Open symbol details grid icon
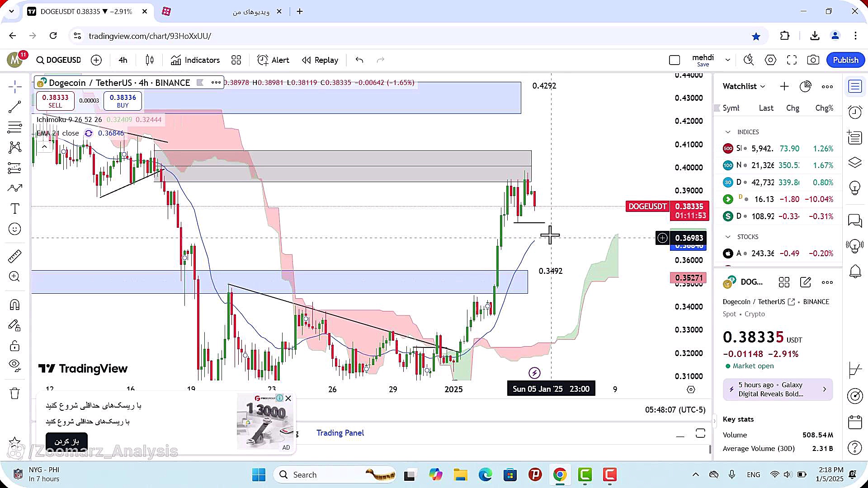This screenshot has width=868, height=488. (784, 282)
